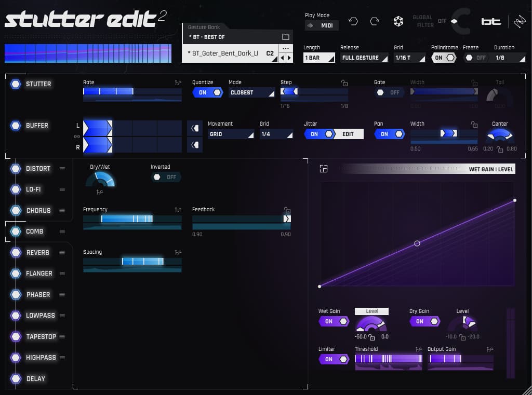The image size is (532, 395).
Task: Click the iZotope logo icon
Action: pos(519,22)
